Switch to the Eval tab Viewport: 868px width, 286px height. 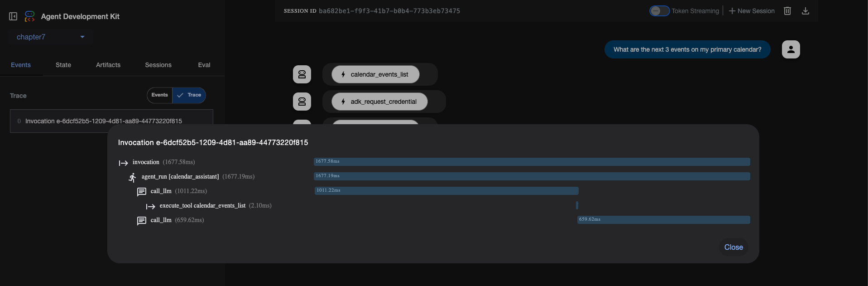click(204, 65)
